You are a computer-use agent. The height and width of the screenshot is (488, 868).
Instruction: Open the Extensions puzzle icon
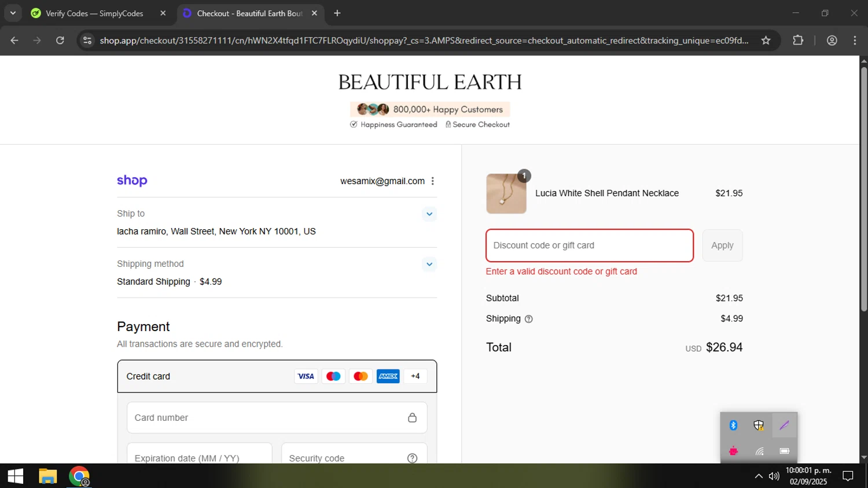click(x=798, y=41)
